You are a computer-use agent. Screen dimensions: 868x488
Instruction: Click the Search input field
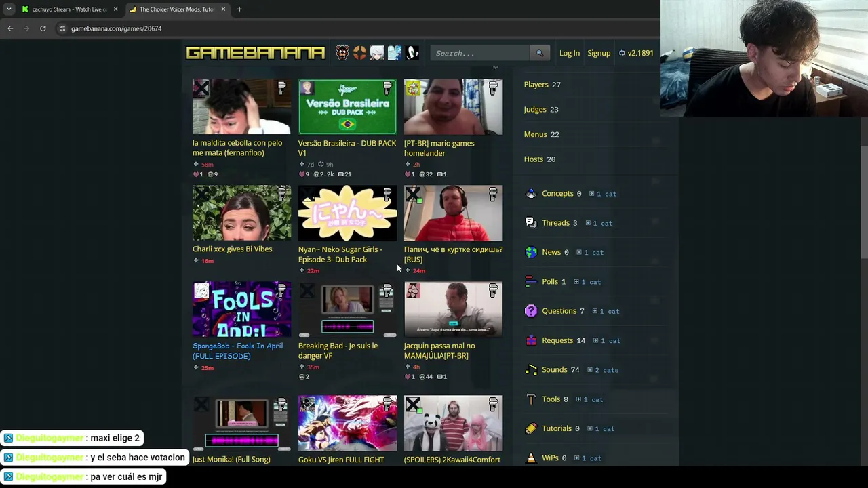(480, 53)
